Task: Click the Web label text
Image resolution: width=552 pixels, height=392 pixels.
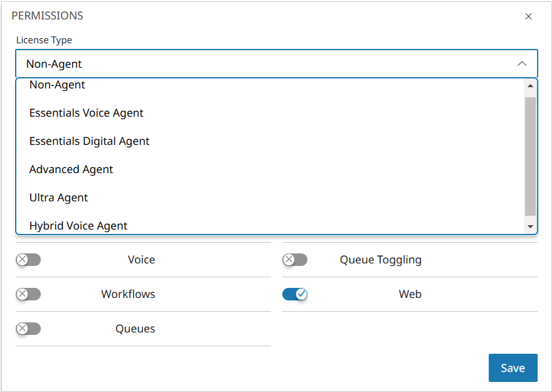Action: (410, 294)
